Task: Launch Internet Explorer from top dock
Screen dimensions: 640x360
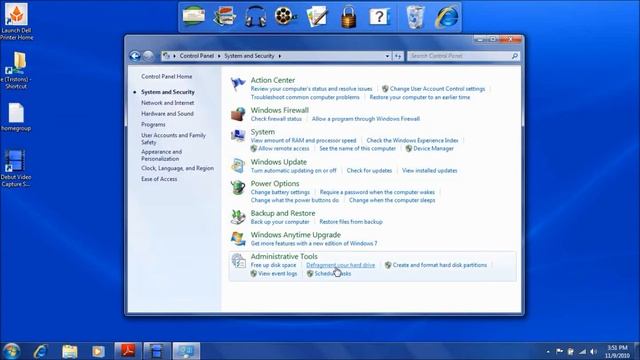Action: click(447, 17)
